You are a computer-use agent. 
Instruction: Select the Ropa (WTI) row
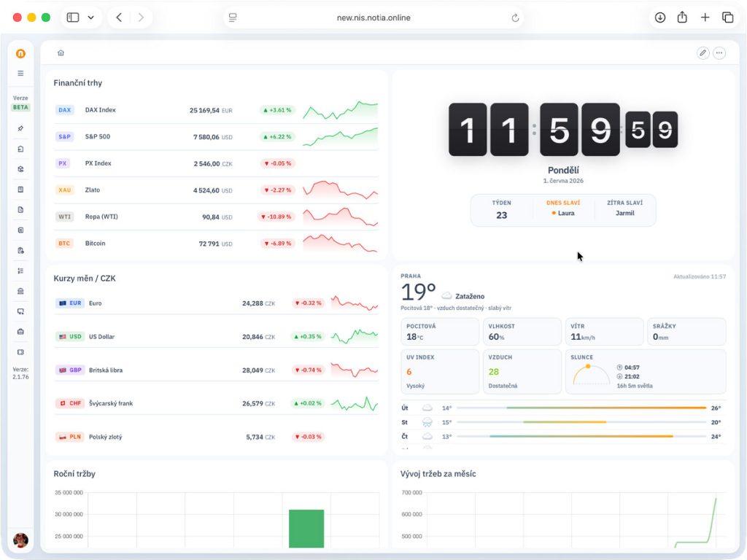[x=216, y=217]
